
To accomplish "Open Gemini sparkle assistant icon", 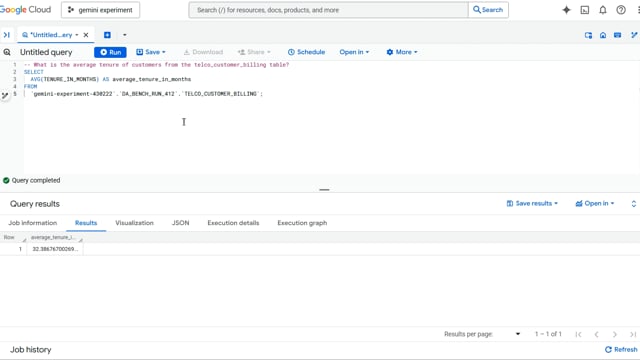I will (566, 10).
